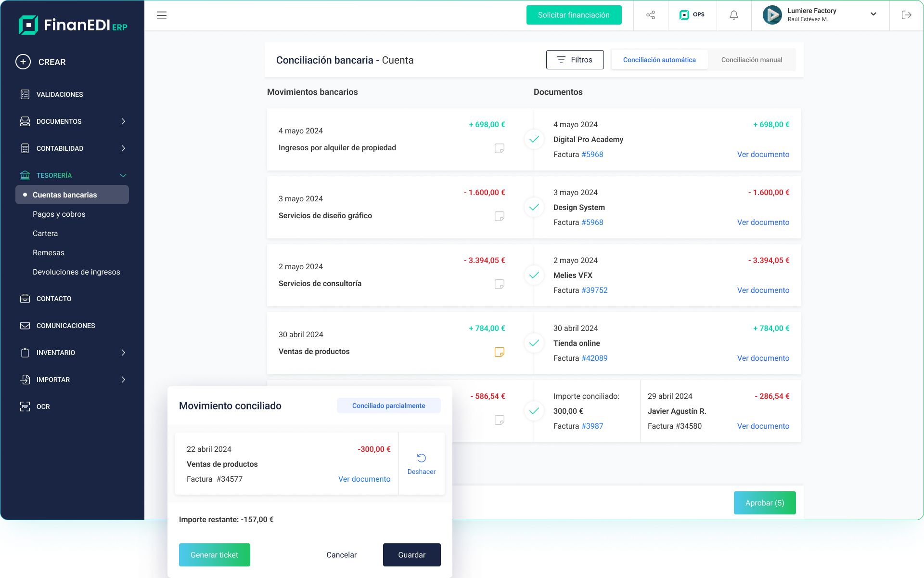Select Pagos y cobros in the sidebar
924x578 pixels.
click(59, 214)
